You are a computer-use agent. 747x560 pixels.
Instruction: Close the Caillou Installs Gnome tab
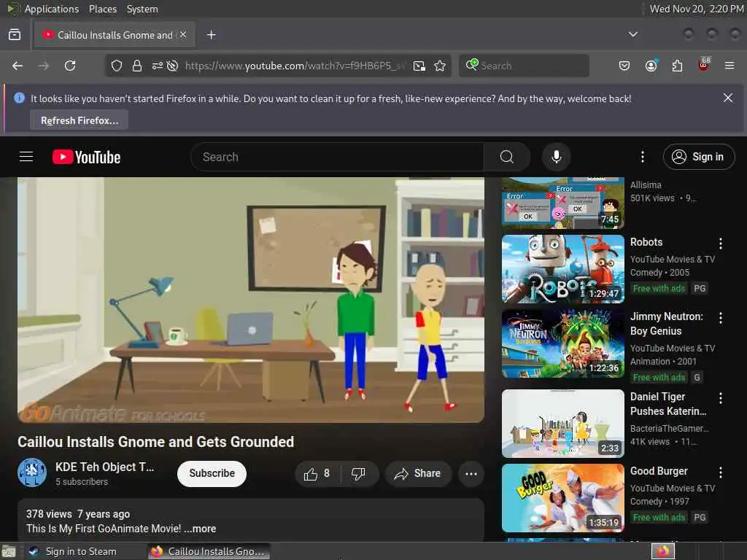[183, 35]
